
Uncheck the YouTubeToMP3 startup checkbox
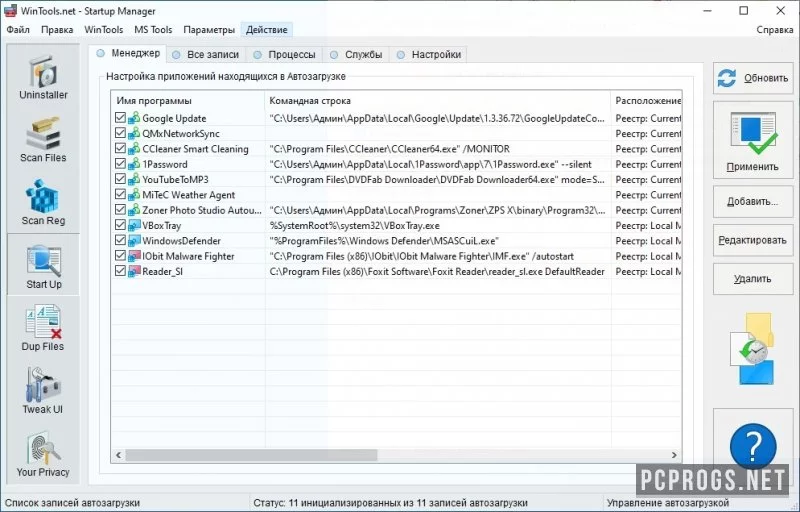tap(120, 179)
